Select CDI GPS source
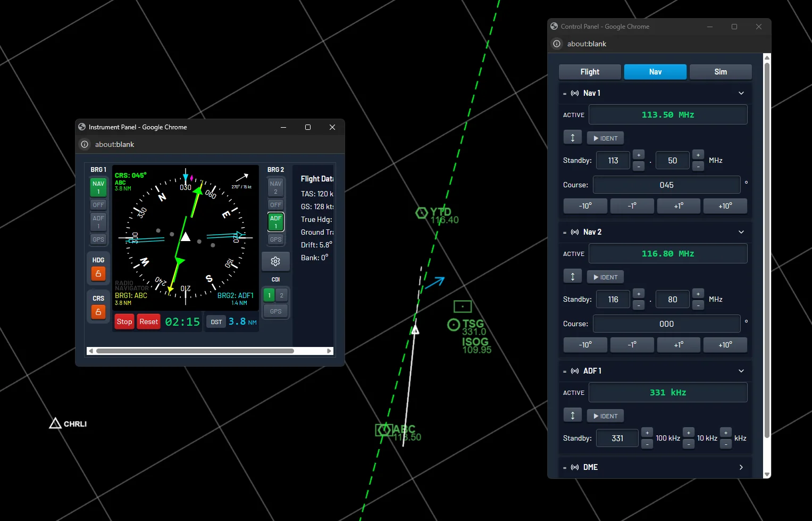This screenshot has height=521, width=812. coord(275,311)
